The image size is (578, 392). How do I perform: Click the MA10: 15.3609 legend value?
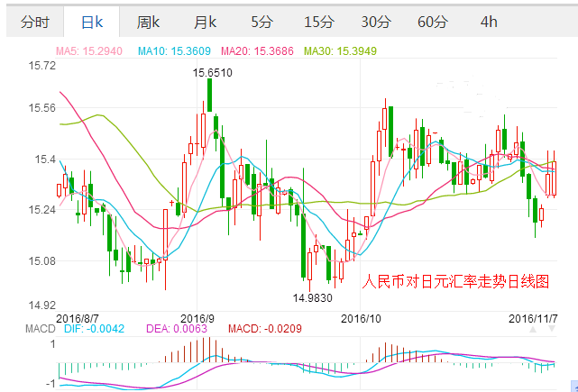point(174,51)
